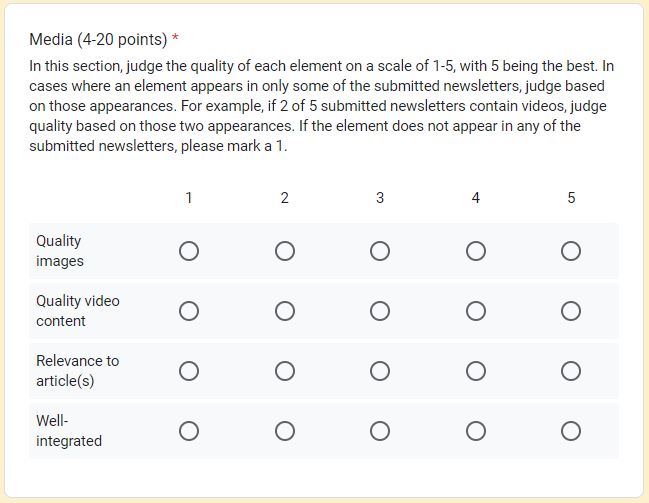Give Relevance to article(s) a 5
Viewport: 649px width, 503px height.
(571, 371)
